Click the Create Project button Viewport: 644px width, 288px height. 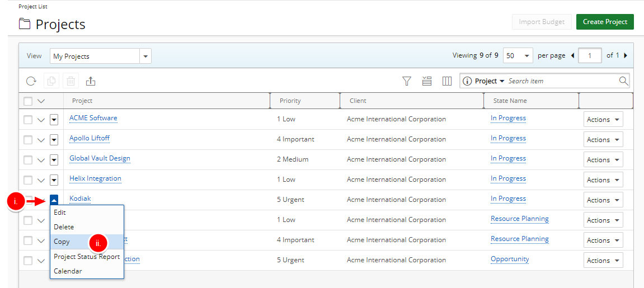[x=605, y=22]
